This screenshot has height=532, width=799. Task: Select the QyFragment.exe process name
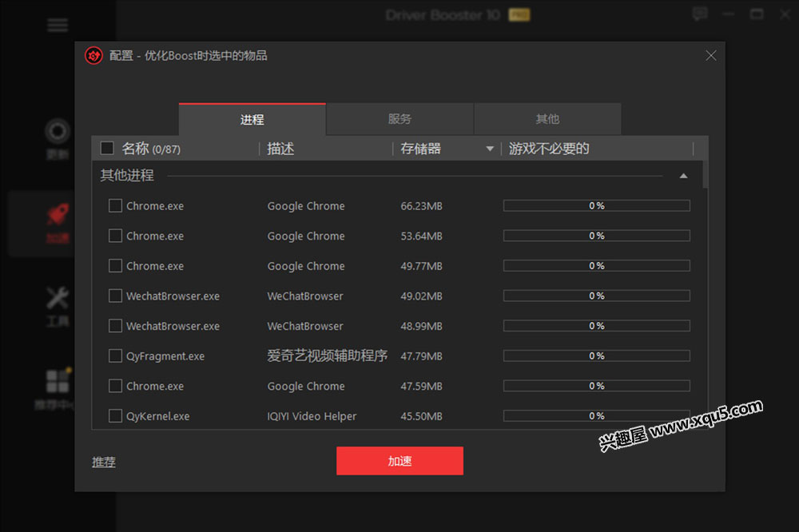(x=165, y=356)
